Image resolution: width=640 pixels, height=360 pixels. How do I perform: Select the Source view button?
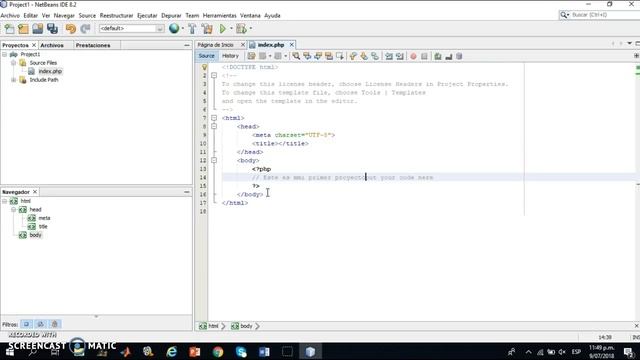207,56
